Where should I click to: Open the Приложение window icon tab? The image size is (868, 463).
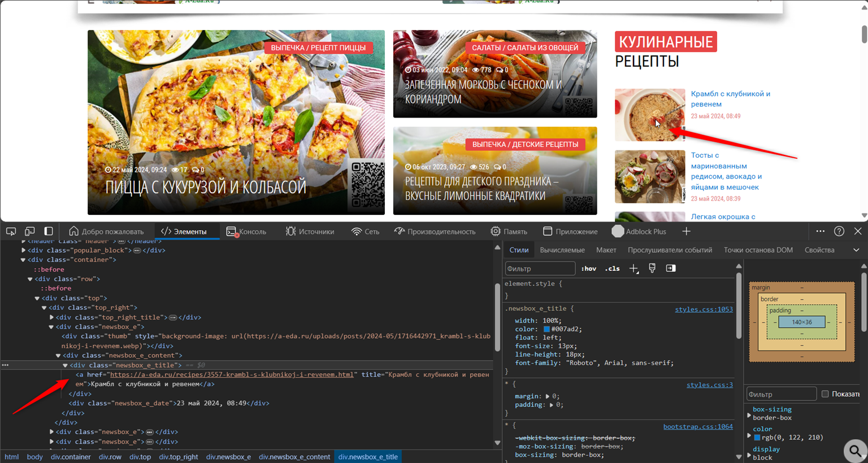(x=570, y=231)
